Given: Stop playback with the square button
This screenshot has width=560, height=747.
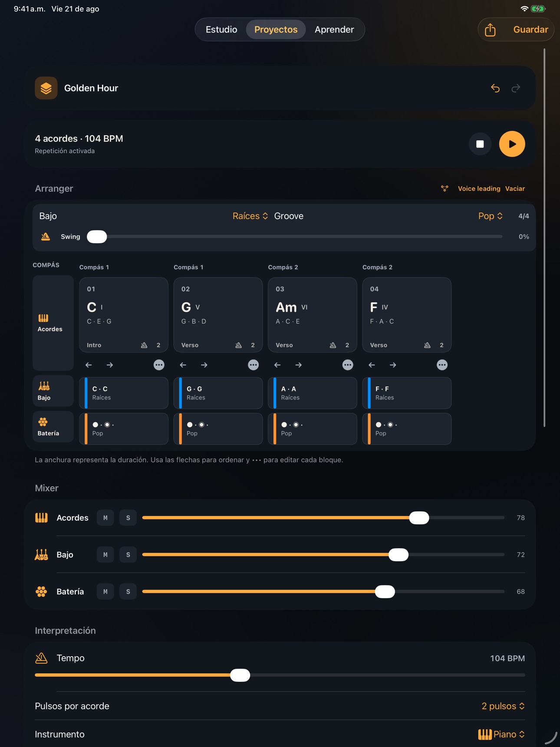Looking at the screenshot, I should pos(480,144).
